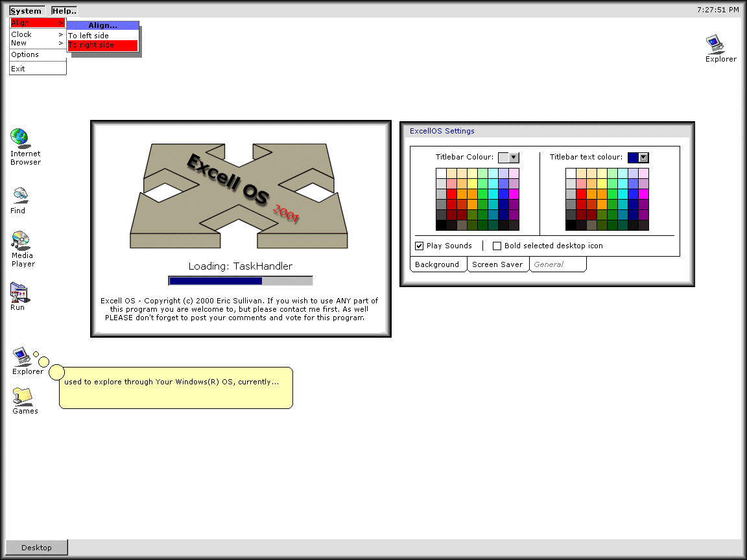
Task: Switch to the Screen Saver tab
Action: coord(497,264)
